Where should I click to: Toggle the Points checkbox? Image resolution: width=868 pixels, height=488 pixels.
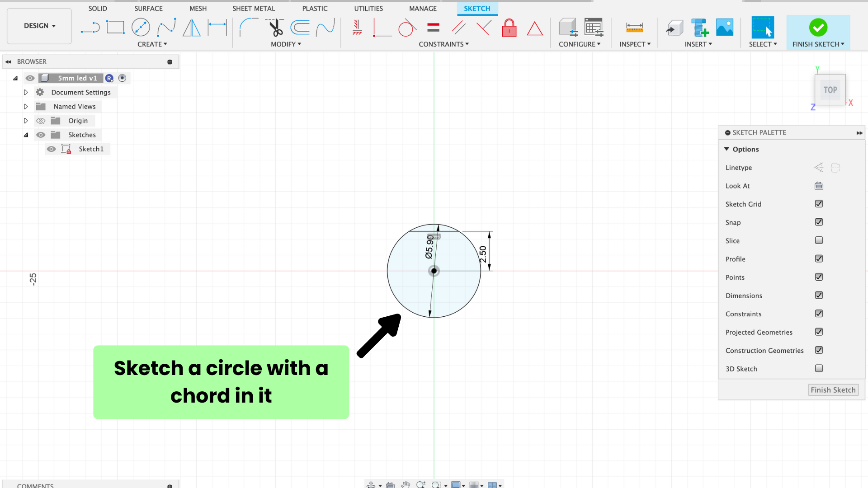819,277
